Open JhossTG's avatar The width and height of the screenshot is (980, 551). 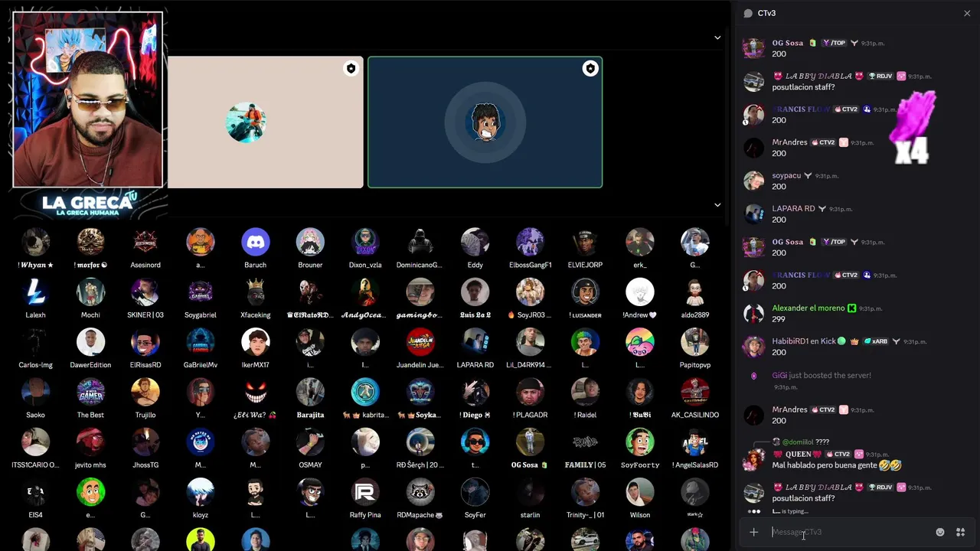click(x=145, y=442)
